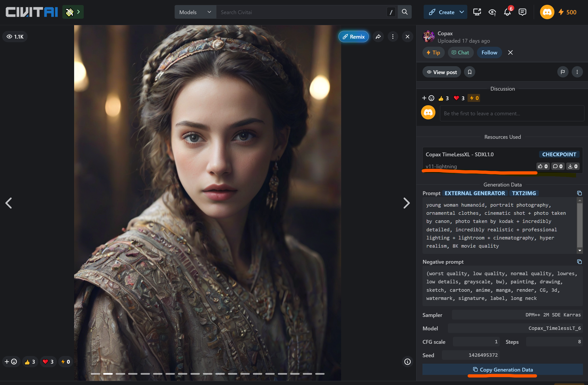The height and width of the screenshot is (385, 588).
Task: Toggle thumbs-up reaction on image overlay
Action: [30, 362]
